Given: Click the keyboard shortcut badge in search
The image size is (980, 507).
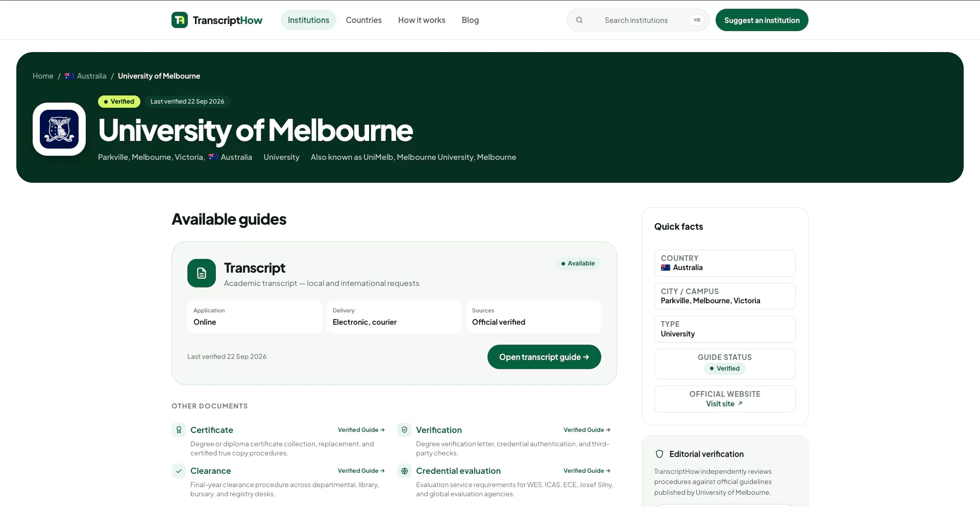Looking at the screenshot, I should click(697, 20).
